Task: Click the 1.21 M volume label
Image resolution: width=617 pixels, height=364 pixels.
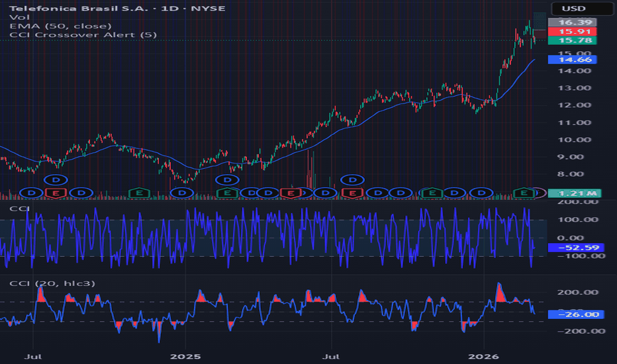Action: pos(573,193)
